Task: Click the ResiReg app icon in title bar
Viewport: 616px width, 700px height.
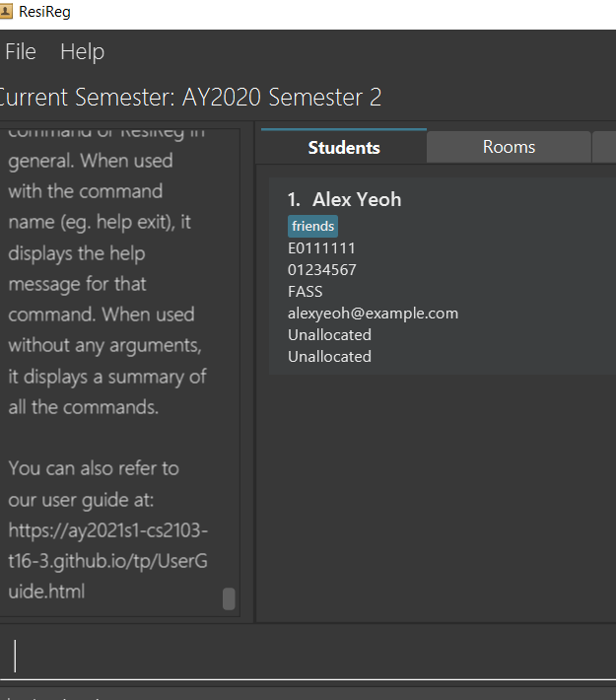Action: click(x=6, y=12)
